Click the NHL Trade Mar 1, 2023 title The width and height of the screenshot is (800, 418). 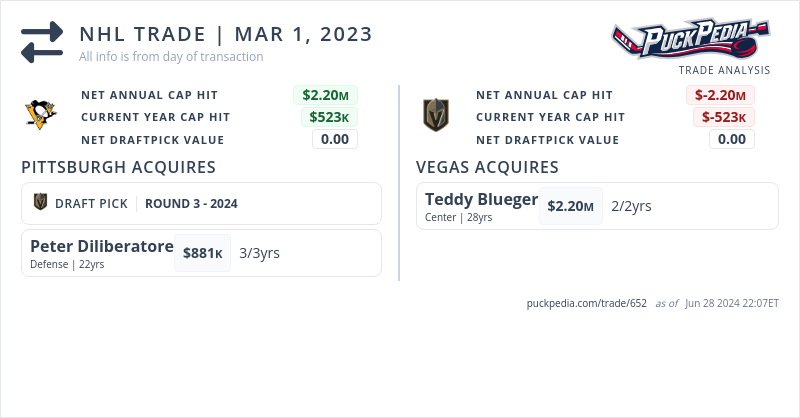[226, 34]
